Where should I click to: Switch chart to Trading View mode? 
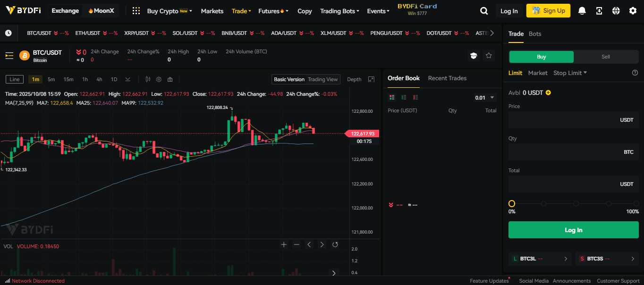click(322, 79)
